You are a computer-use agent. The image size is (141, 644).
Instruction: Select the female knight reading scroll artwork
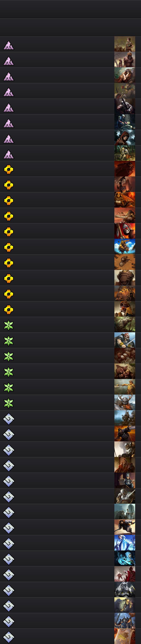pyautogui.click(x=125, y=480)
